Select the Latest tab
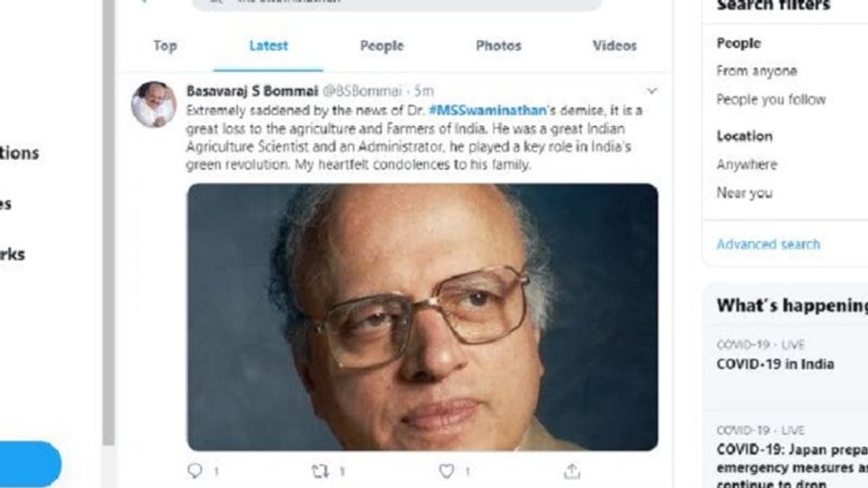 (269, 46)
